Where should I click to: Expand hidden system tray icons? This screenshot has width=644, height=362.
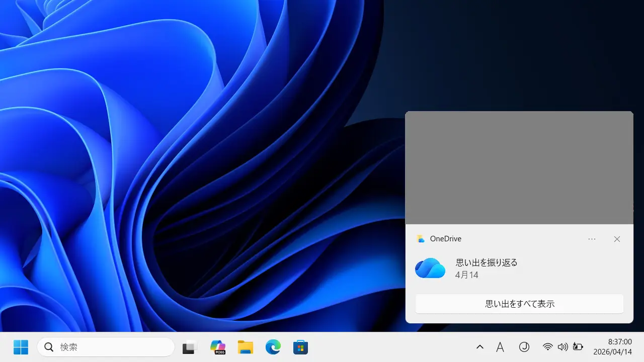[479, 347]
